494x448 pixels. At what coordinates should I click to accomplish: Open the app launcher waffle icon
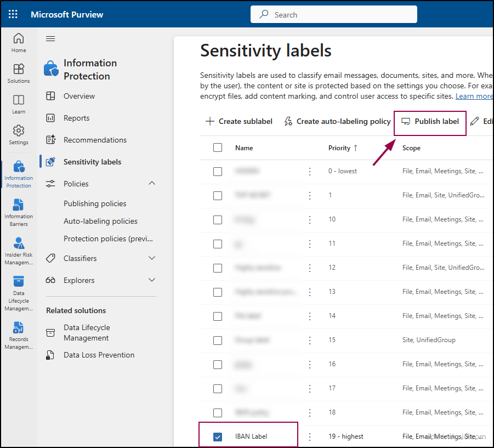point(13,14)
